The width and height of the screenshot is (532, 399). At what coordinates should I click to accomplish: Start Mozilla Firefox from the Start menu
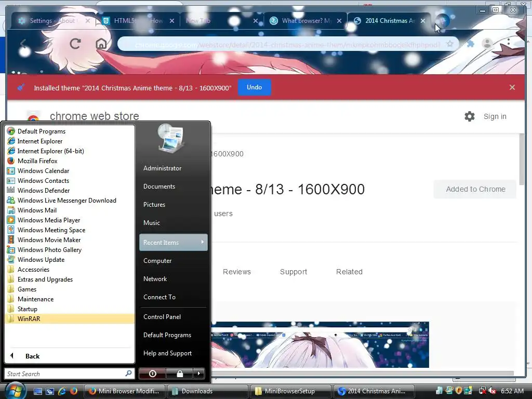(x=37, y=161)
